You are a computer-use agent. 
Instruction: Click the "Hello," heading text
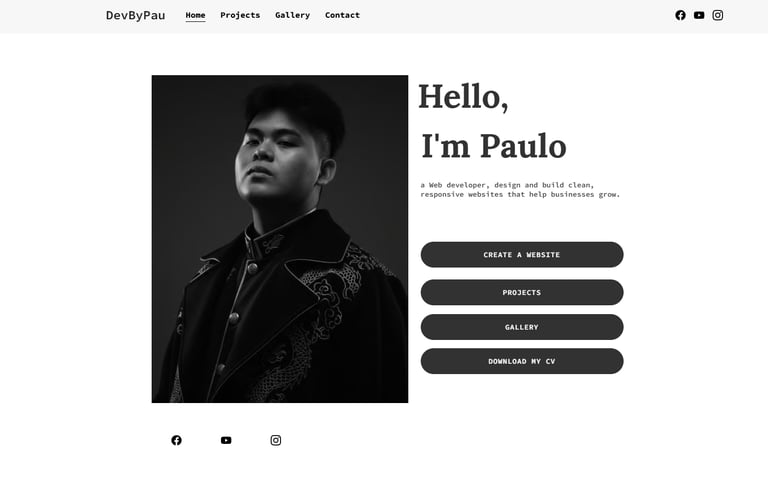(463, 97)
